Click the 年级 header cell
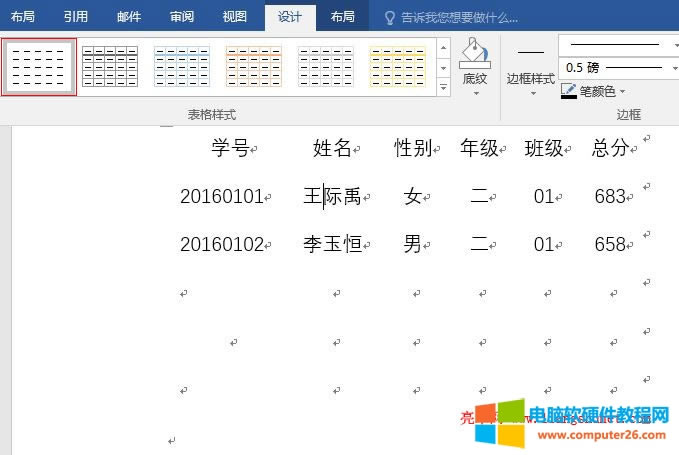 [479, 148]
